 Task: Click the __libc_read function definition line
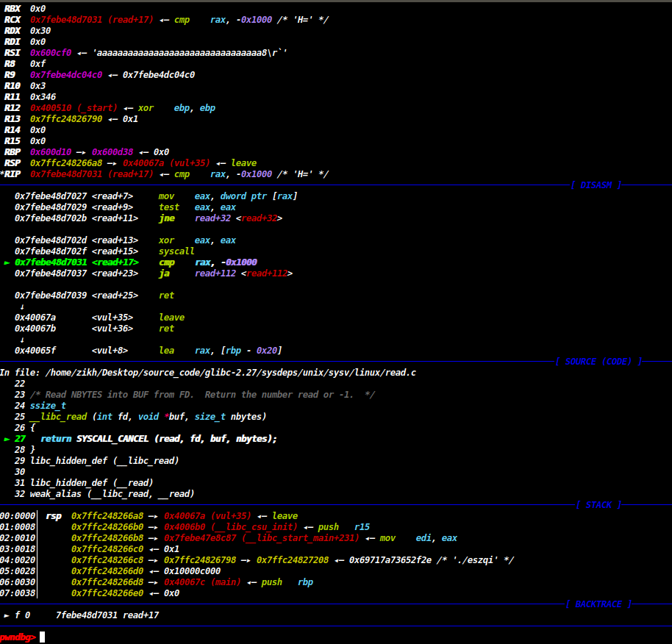click(148, 417)
